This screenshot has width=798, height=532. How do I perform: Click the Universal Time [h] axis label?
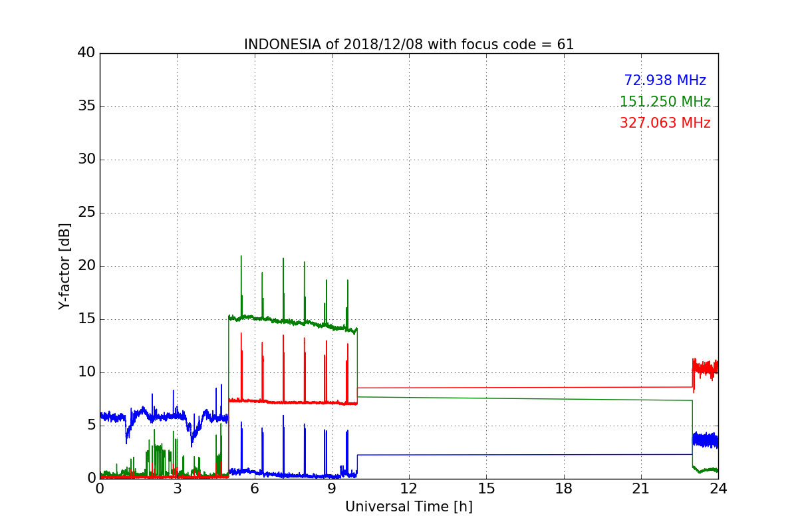(x=409, y=507)
